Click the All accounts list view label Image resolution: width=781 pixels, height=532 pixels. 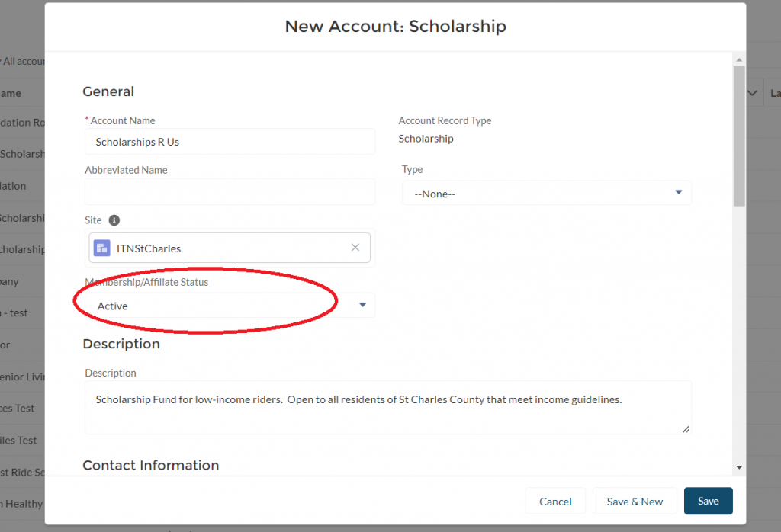24,61
